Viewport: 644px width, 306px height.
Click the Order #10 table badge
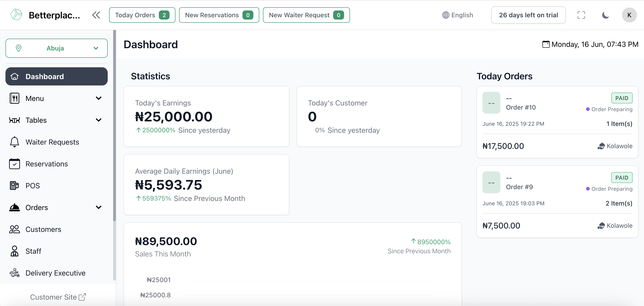pyautogui.click(x=491, y=103)
